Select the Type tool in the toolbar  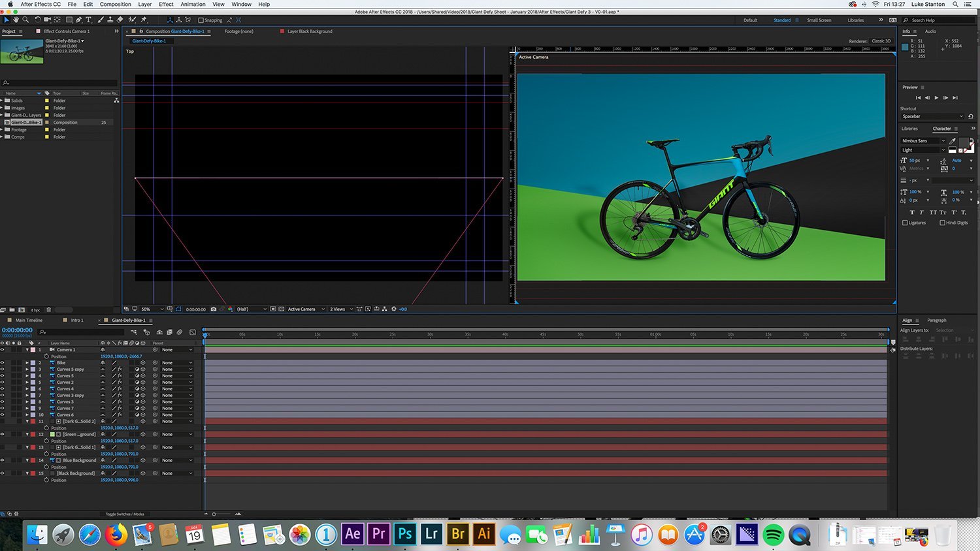coord(88,20)
